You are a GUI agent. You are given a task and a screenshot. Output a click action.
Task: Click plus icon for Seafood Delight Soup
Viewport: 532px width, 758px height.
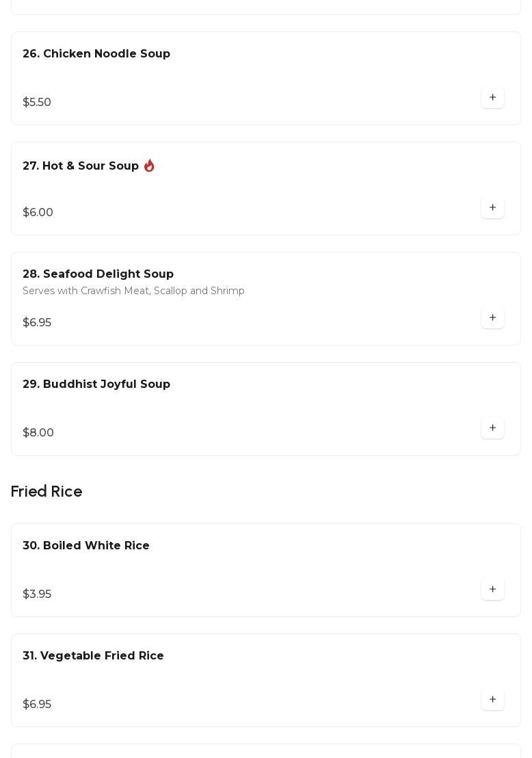pos(492,318)
